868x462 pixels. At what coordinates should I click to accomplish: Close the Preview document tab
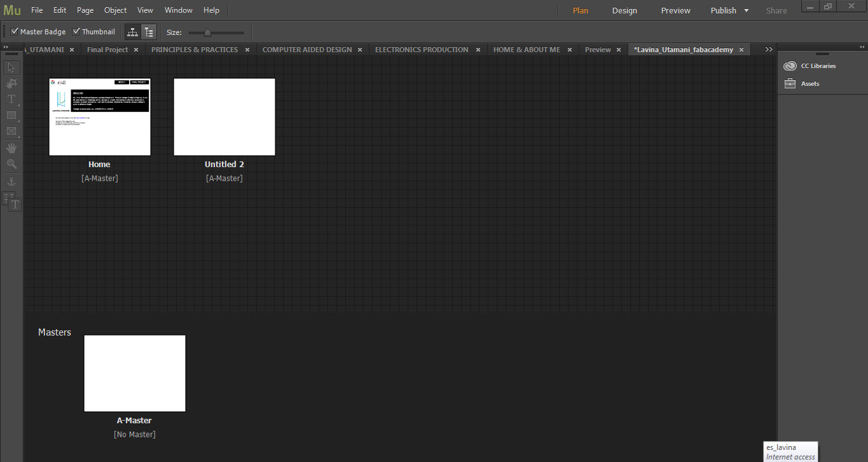point(619,50)
